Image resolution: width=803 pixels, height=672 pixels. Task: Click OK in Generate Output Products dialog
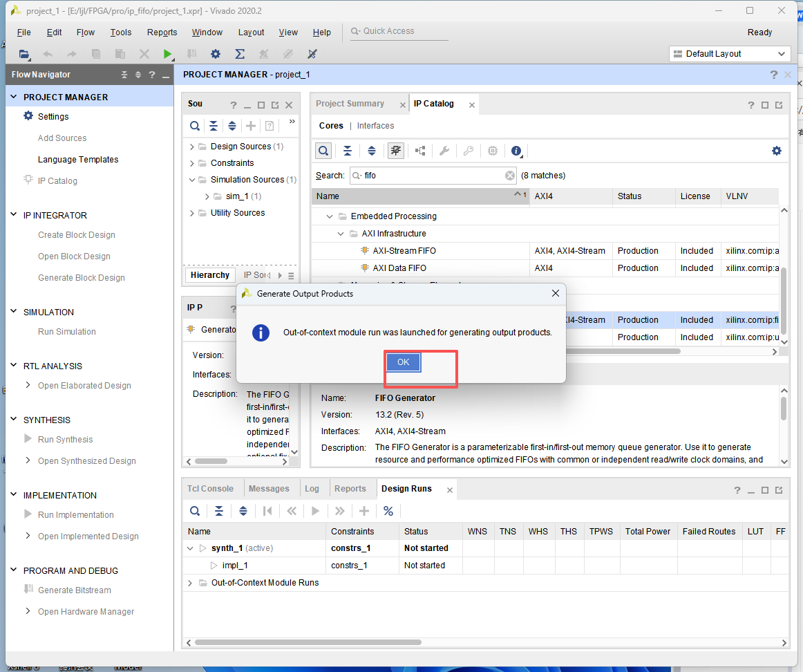click(403, 362)
